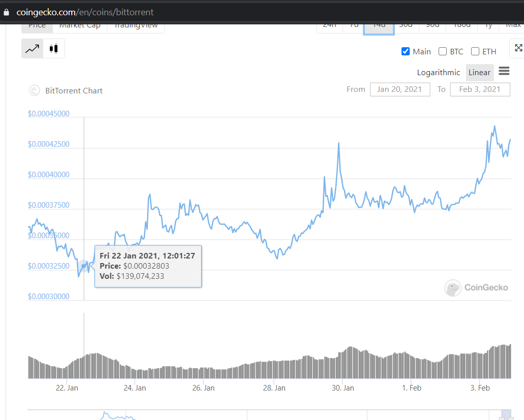This screenshot has width=524, height=420.
Task: Click the $0.00045000 axis label
Action: tap(49, 114)
